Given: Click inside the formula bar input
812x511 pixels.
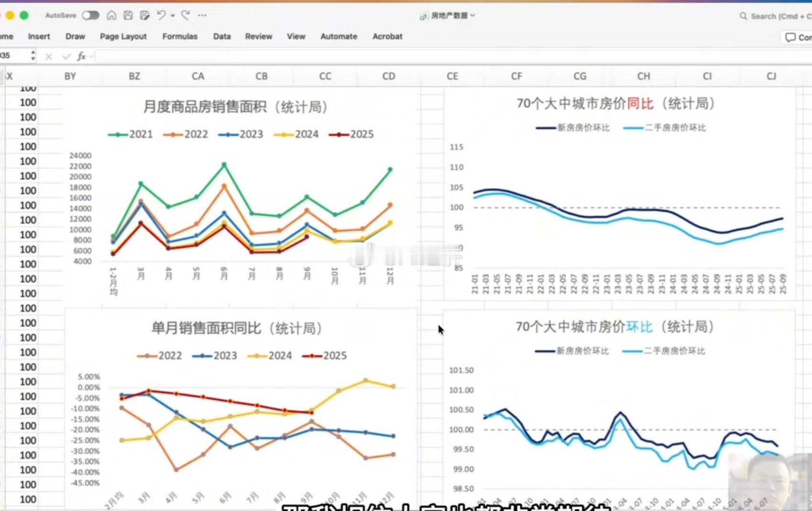Looking at the screenshot, I should [x=454, y=56].
